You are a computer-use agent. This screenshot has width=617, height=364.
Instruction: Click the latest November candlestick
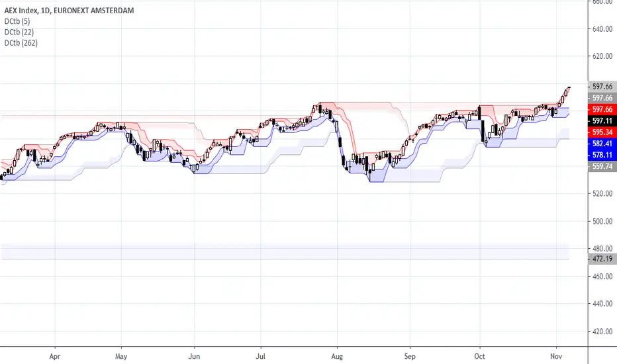click(x=569, y=87)
